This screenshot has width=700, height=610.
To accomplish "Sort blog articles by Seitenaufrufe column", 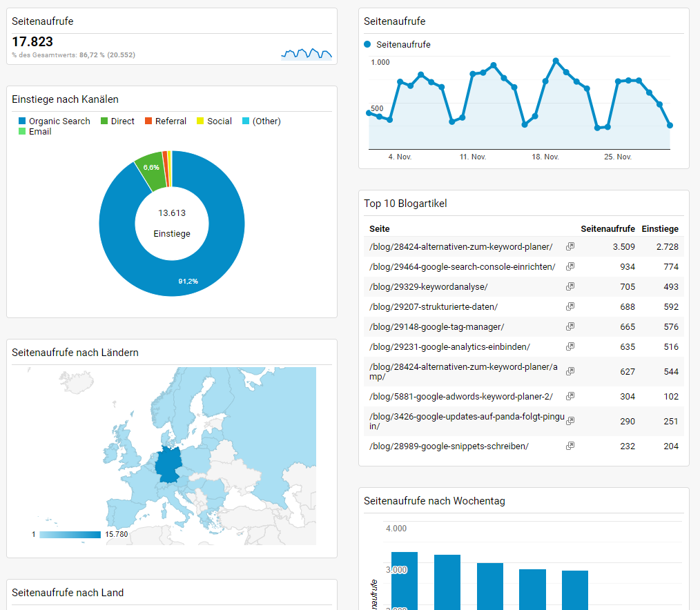I will coord(607,228).
